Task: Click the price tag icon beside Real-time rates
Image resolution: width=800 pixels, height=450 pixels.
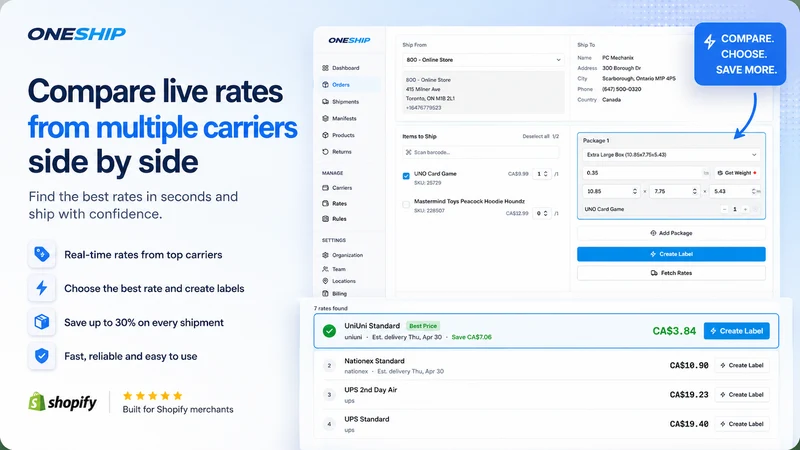Action: click(x=42, y=254)
